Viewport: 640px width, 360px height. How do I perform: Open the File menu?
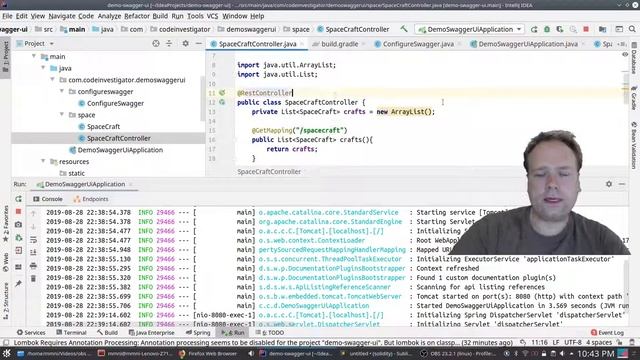(7, 16)
